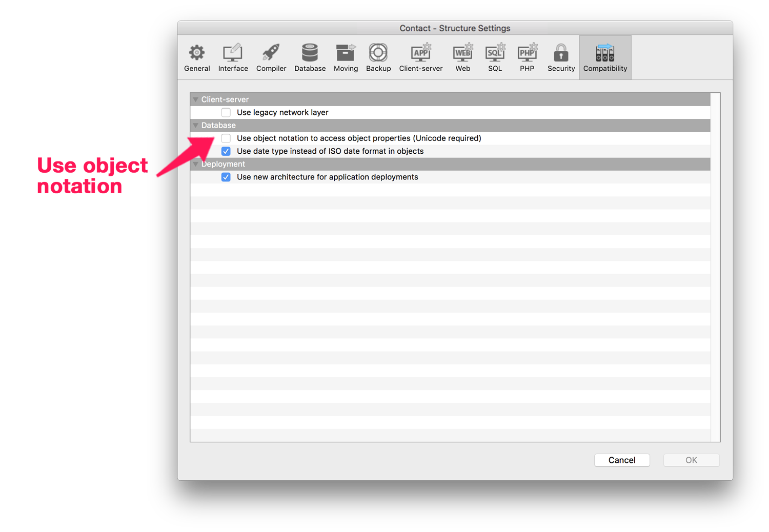Click the Client-server section header text

pyautogui.click(x=225, y=99)
